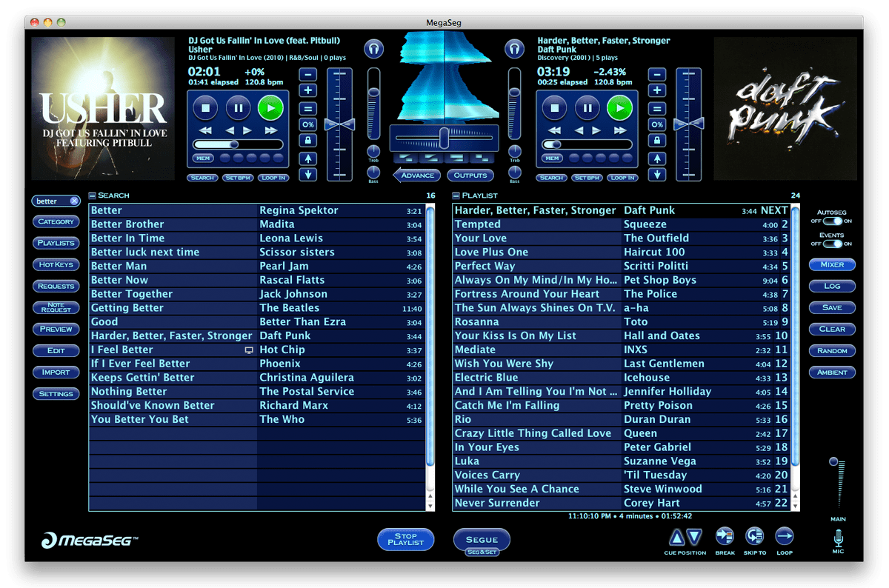Stop the Daft Punk deck
The width and height of the screenshot is (889, 588).
554,108
